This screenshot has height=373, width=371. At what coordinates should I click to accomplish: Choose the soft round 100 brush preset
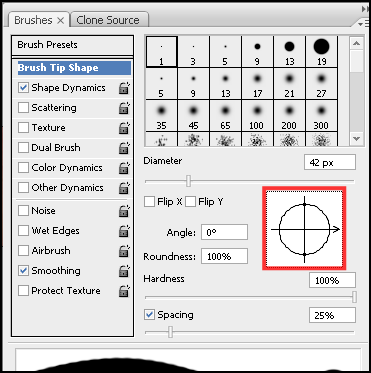[x=257, y=116]
